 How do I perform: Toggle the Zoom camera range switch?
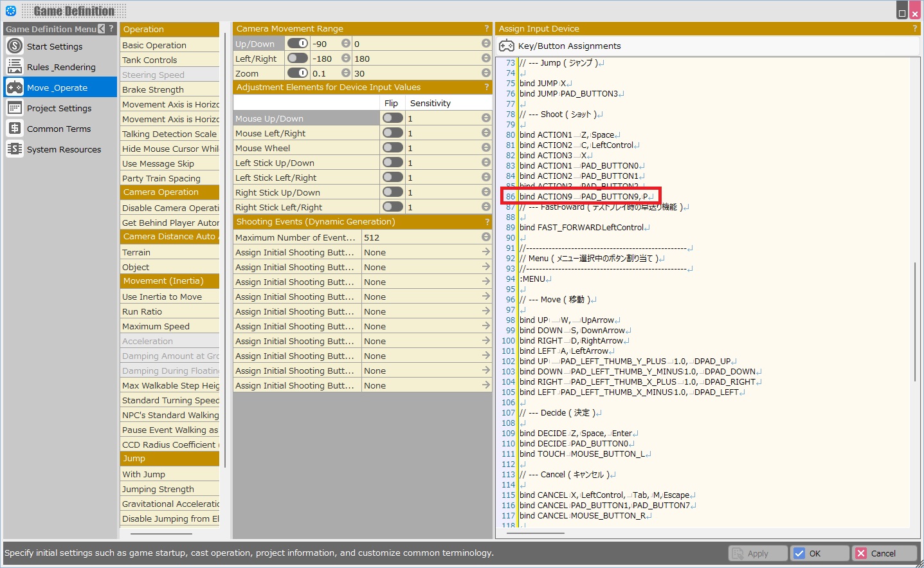[297, 73]
